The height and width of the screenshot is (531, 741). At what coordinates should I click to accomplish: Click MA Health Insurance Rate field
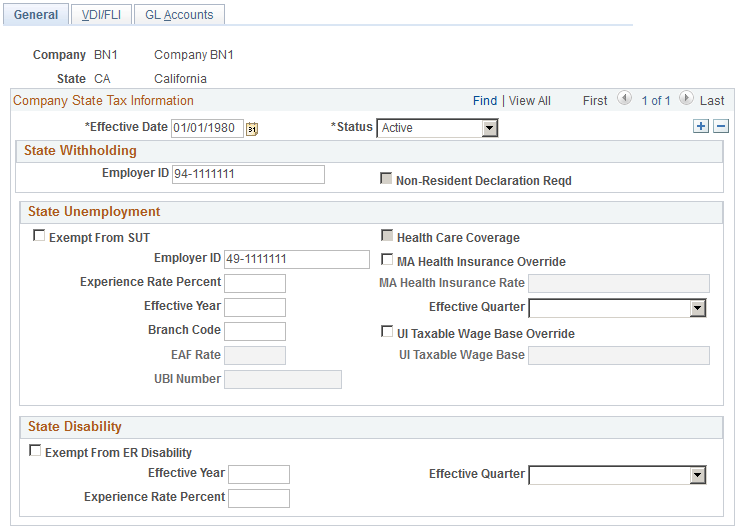(x=619, y=283)
